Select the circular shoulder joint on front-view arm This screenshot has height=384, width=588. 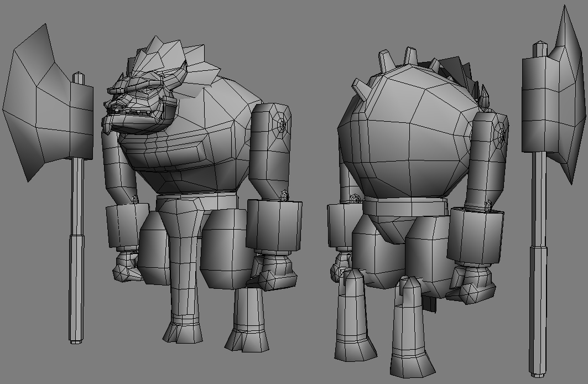pyautogui.click(x=281, y=124)
